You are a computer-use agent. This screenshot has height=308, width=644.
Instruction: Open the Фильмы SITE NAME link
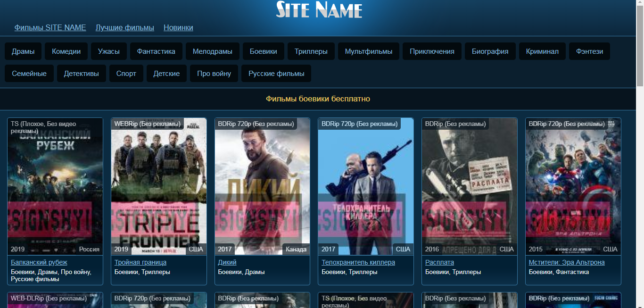click(50, 27)
